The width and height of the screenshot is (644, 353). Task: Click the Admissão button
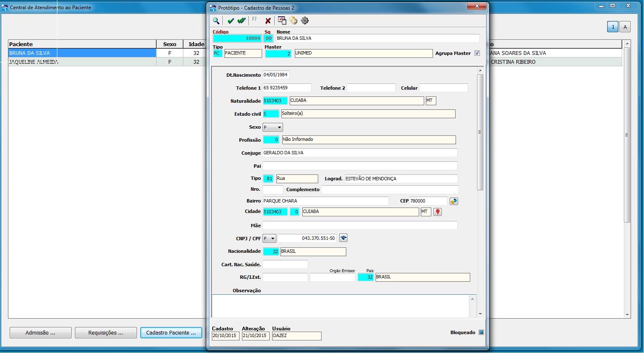pos(41,333)
